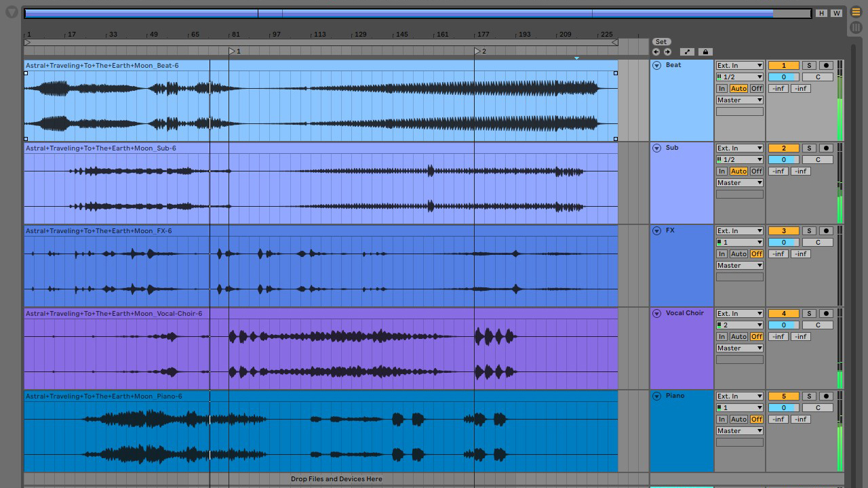Click the arrangement overview bar at top

(418, 13)
